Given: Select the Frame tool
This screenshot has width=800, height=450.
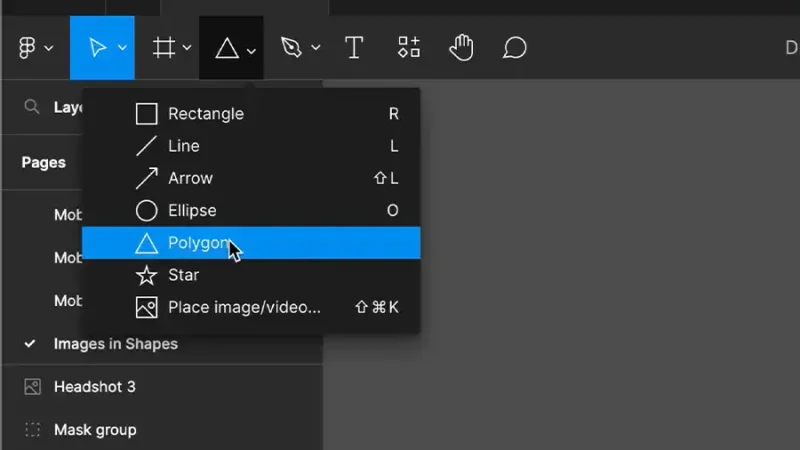Looking at the screenshot, I should [164, 48].
